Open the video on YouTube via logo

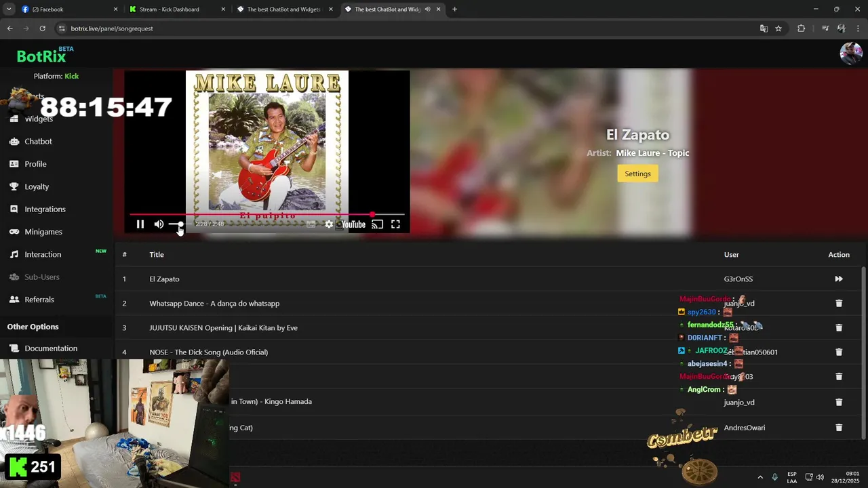click(x=353, y=224)
